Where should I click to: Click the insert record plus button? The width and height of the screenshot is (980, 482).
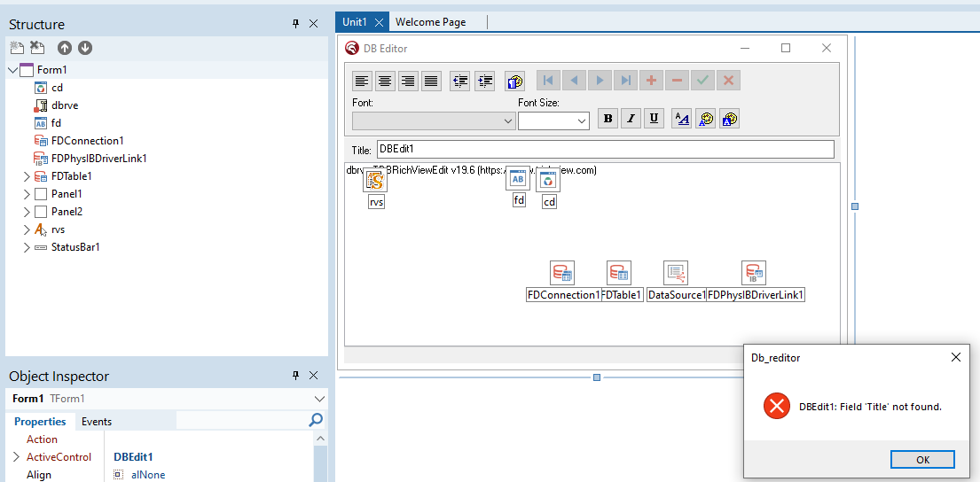[x=651, y=80]
